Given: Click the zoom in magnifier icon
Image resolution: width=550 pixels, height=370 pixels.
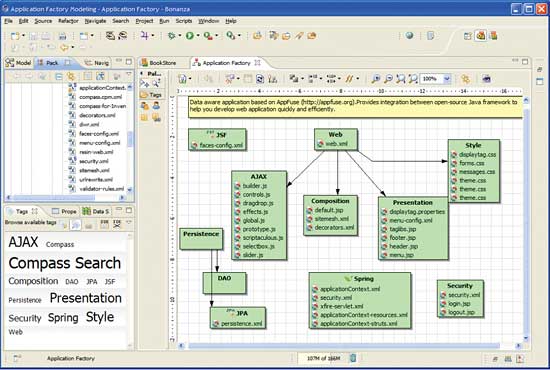Looking at the screenshot, I should (x=376, y=79).
